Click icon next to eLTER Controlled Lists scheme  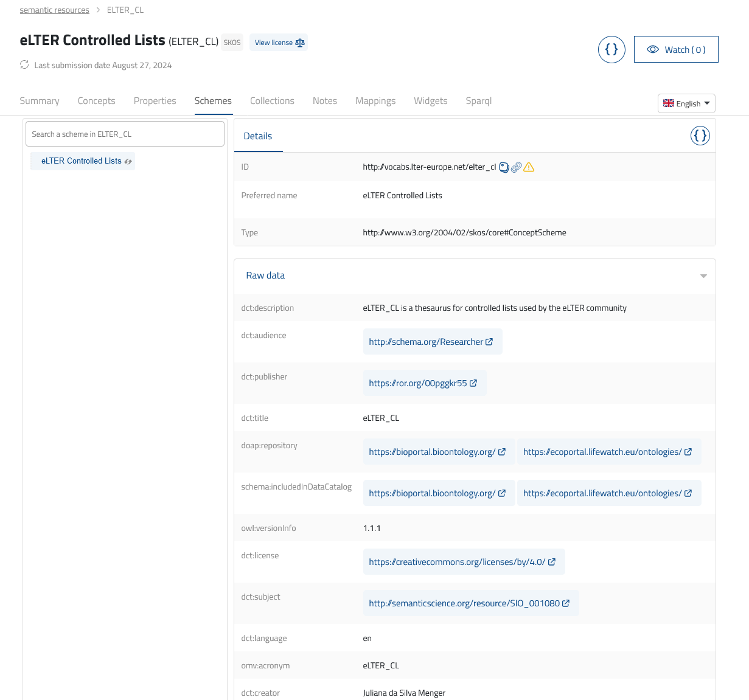(128, 161)
